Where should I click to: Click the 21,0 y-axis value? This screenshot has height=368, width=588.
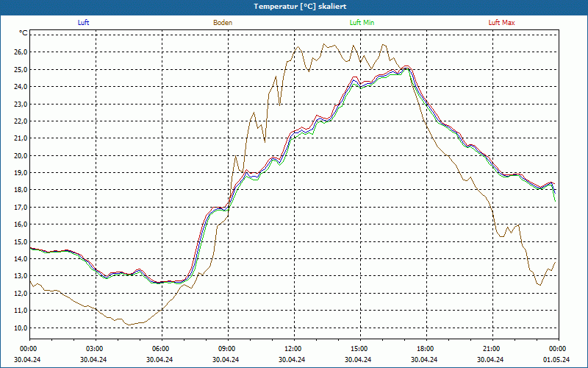coord(21,138)
